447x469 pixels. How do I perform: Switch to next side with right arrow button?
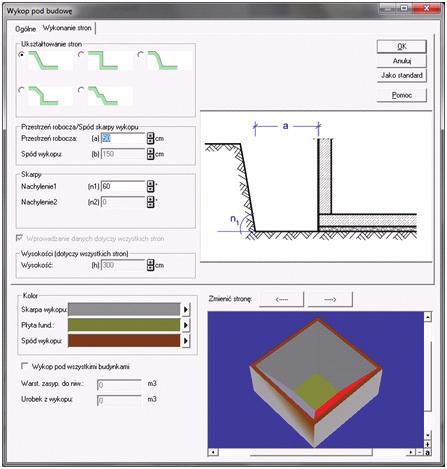[x=330, y=299]
